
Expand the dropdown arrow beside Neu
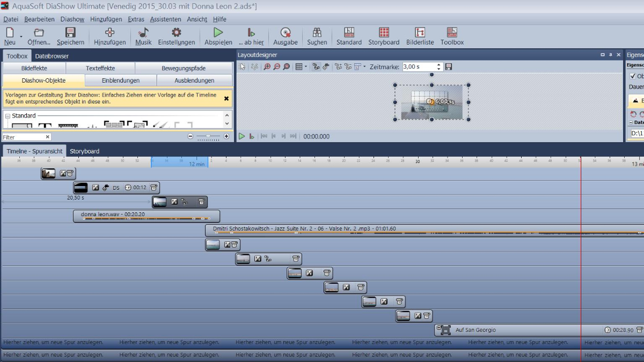pos(21,36)
